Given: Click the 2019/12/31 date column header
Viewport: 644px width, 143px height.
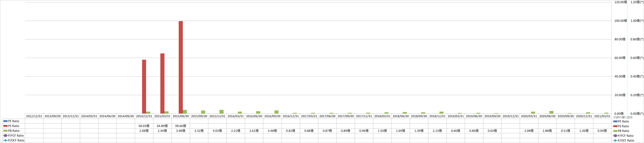Looking at the screenshot, I should (511, 116).
